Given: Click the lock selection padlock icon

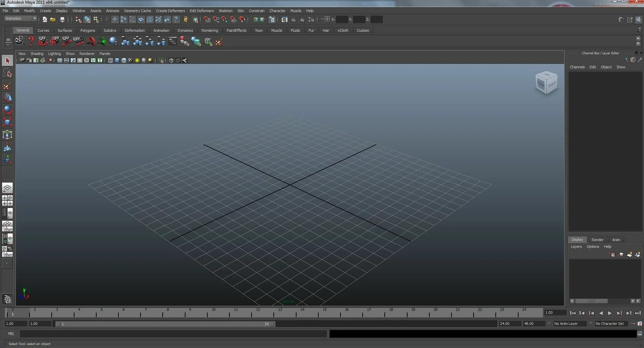Looking at the screenshot, I should (x=185, y=19).
